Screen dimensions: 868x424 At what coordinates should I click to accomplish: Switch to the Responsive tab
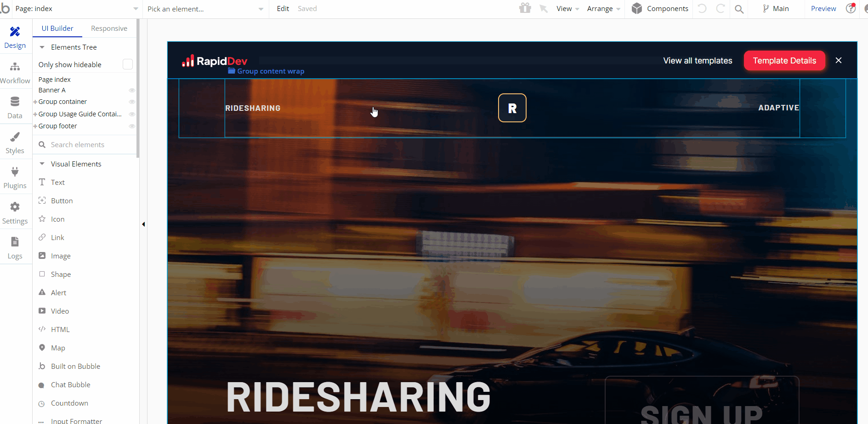(x=109, y=28)
